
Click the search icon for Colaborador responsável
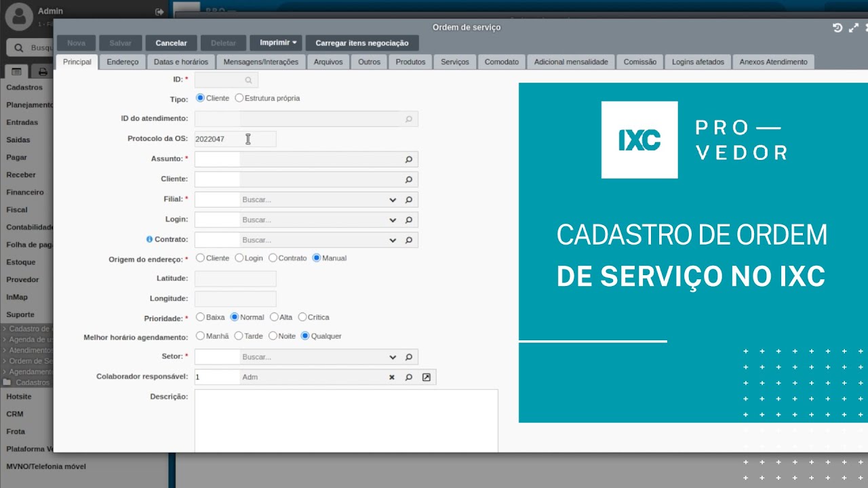(x=409, y=377)
